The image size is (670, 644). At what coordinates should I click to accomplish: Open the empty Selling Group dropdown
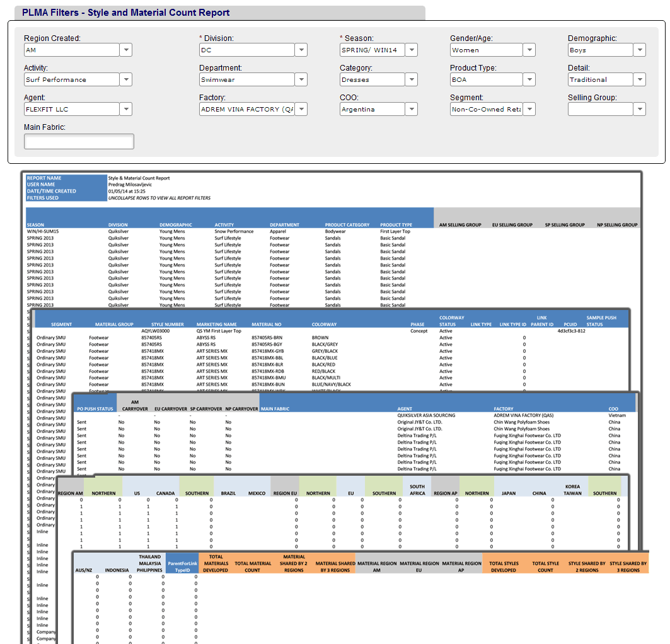pos(639,109)
